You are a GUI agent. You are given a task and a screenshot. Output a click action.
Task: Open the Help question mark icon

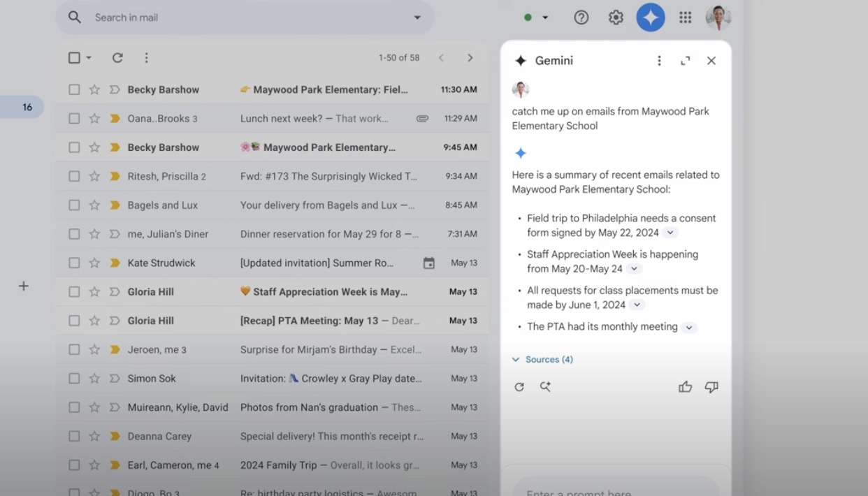pyautogui.click(x=581, y=17)
